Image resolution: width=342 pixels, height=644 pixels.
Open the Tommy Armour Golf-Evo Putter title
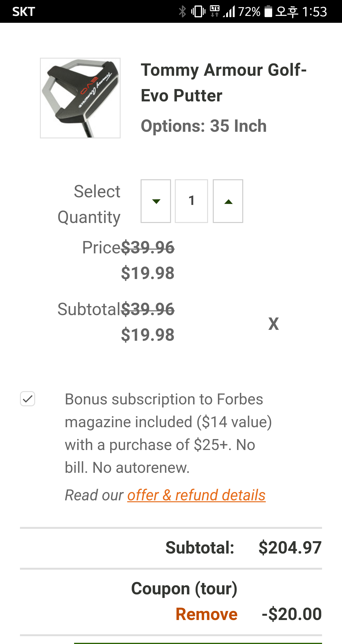pos(223,82)
